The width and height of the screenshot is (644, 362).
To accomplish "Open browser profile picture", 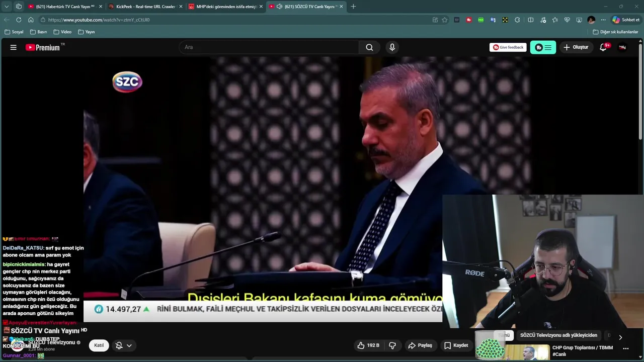I will [591, 20].
